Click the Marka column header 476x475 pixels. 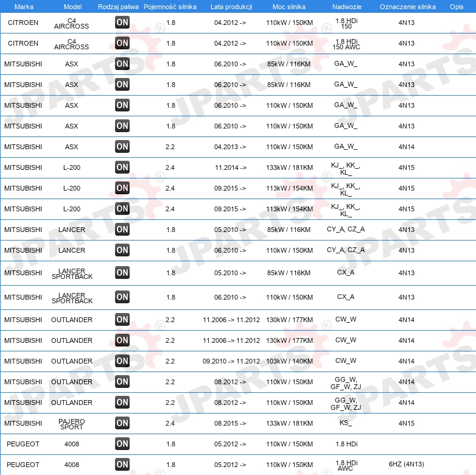(24, 7)
